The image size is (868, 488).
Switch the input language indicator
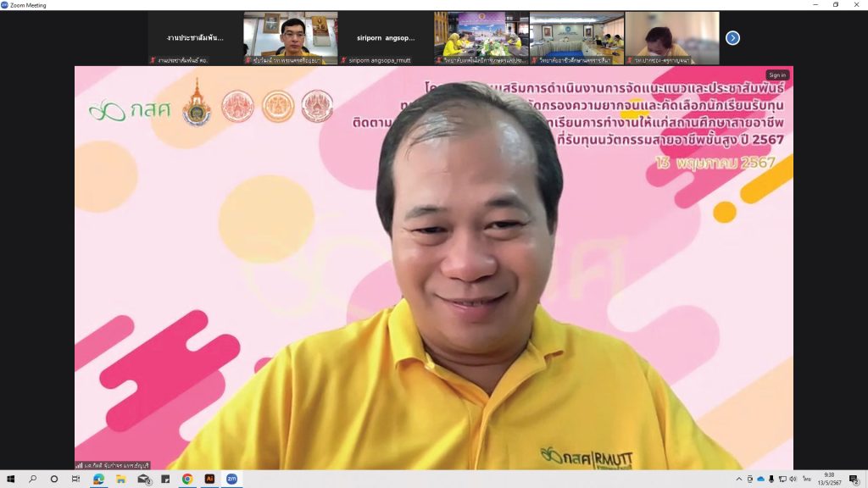click(807, 480)
